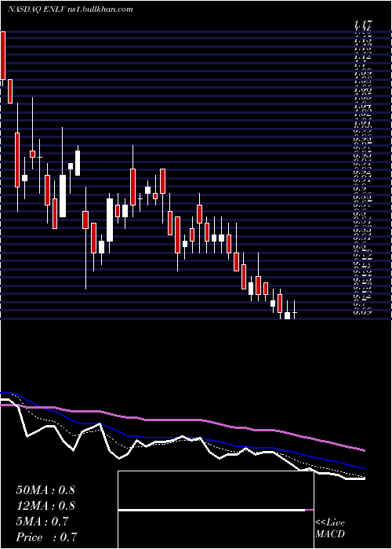Click the Price : 0.7 label
This screenshot has height=549, width=392.
pyautogui.click(x=46, y=537)
